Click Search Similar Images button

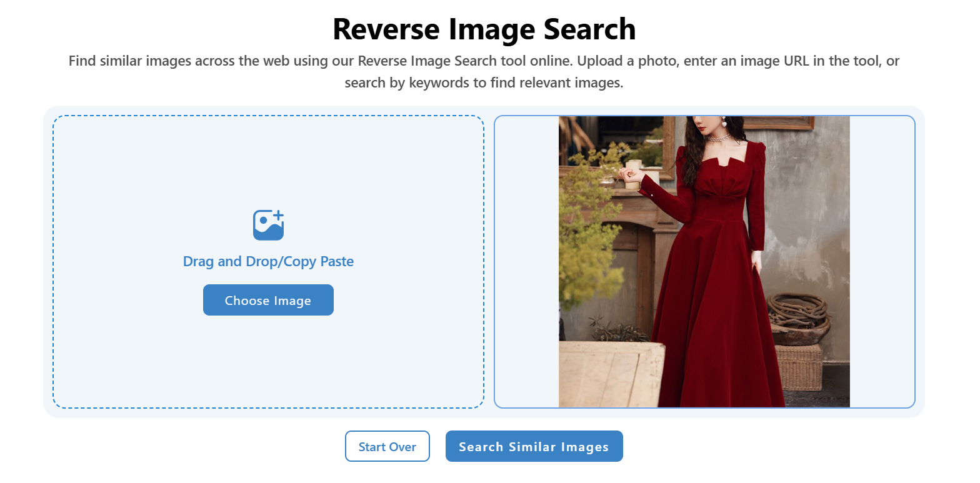pos(534,447)
